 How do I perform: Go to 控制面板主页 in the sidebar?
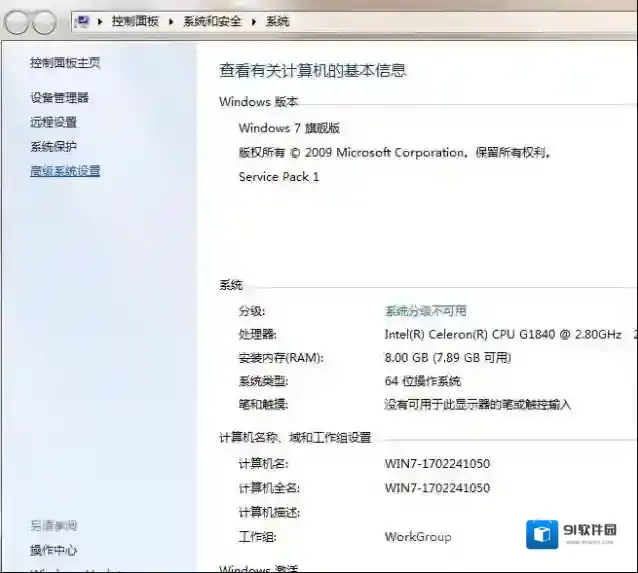point(65,63)
